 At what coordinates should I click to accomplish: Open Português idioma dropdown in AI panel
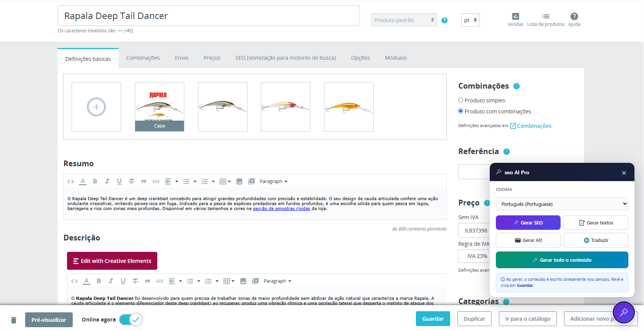(x=562, y=204)
